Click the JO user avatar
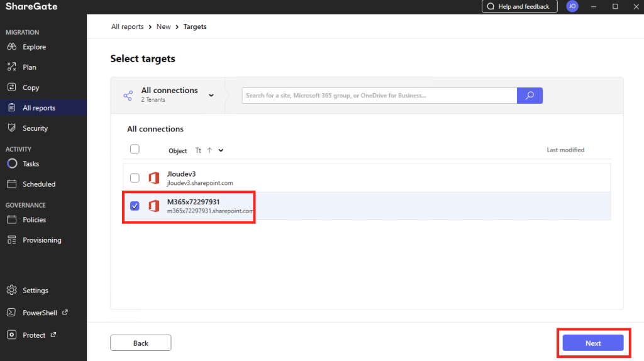This screenshot has height=361, width=644. pos(572,6)
